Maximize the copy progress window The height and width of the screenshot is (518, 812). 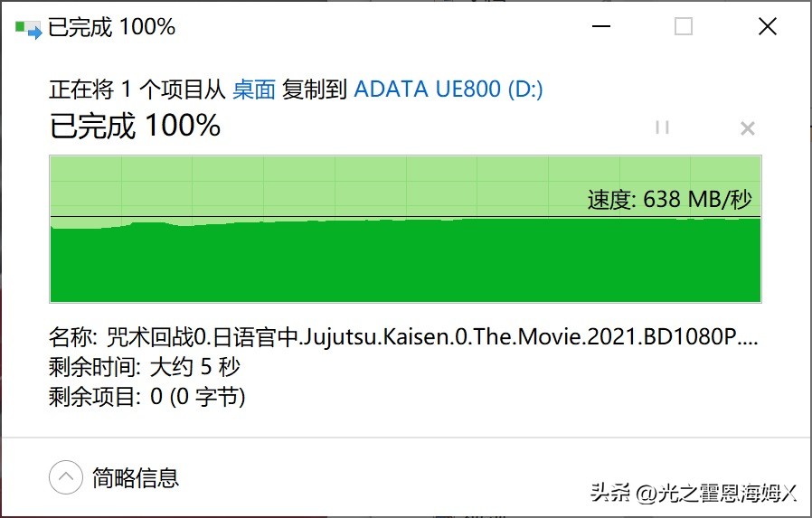coord(684,27)
